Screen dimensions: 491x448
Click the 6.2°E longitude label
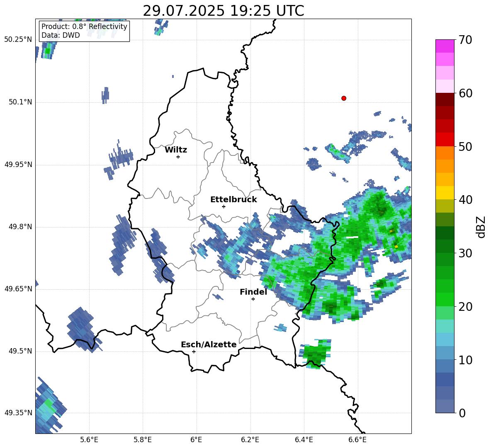point(250,440)
